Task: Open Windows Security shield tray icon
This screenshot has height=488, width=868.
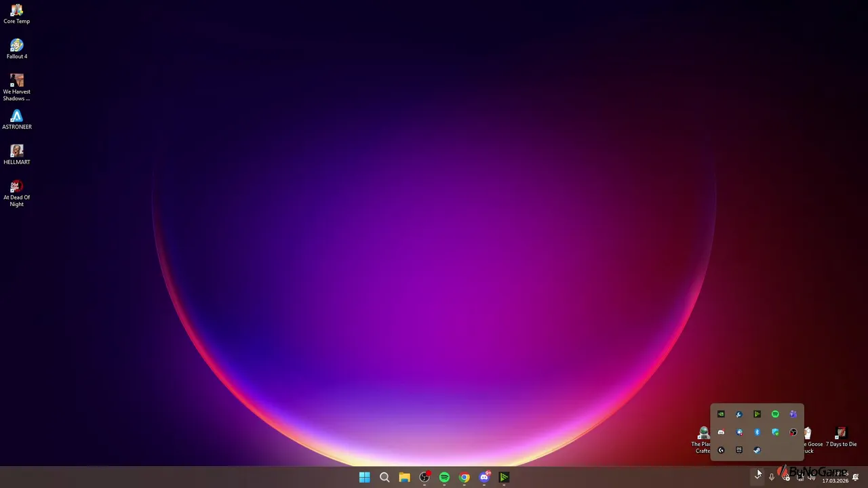Action: point(775,432)
